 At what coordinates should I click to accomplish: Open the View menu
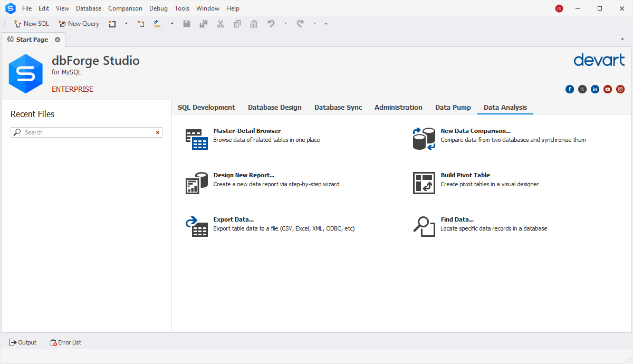[x=62, y=8]
